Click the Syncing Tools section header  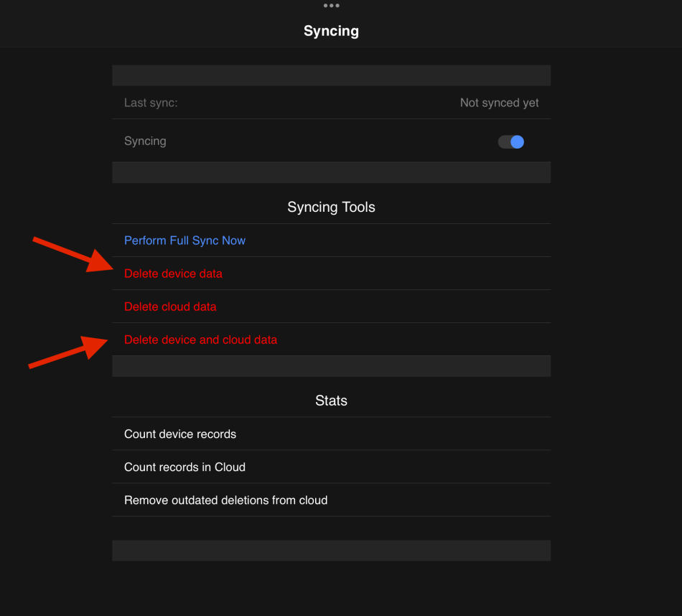[331, 207]
